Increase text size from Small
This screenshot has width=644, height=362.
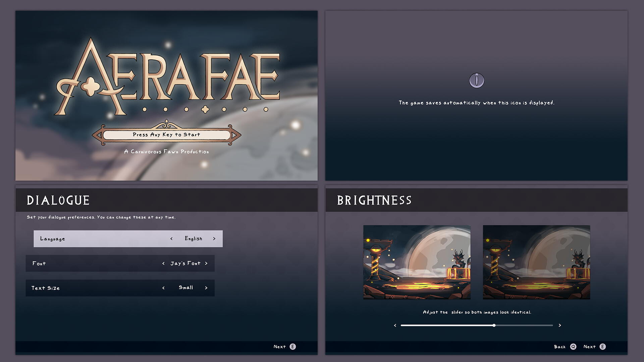(x=206, y=288)
